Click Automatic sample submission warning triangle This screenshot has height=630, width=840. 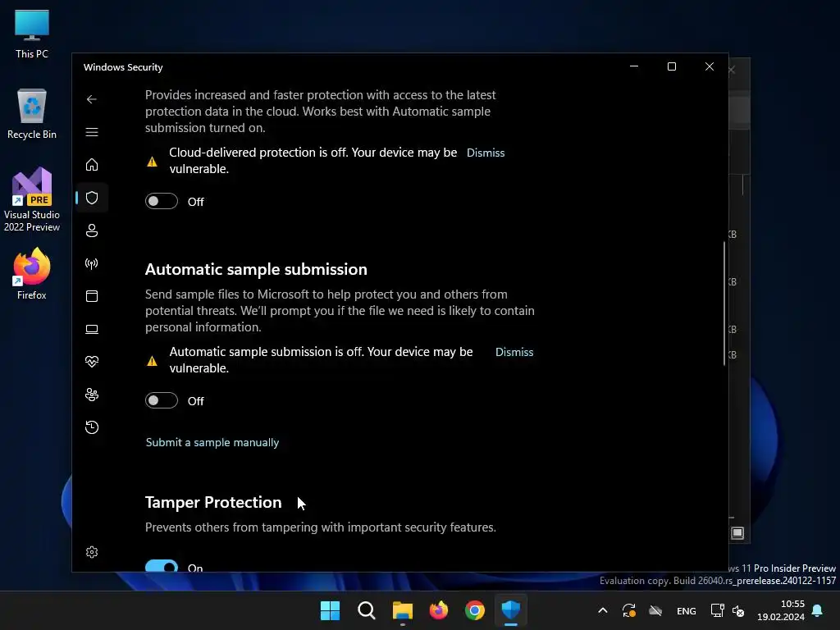(152, 361)
